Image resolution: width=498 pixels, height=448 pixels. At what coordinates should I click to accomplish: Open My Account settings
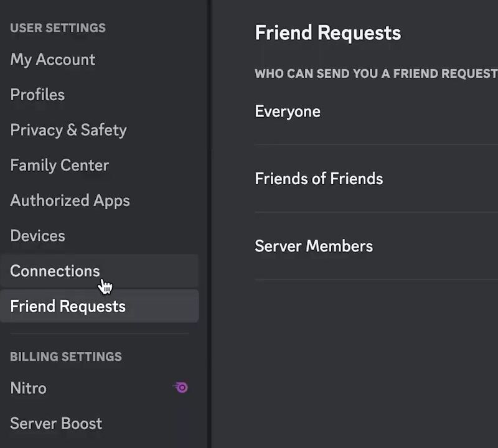point(53,60)
